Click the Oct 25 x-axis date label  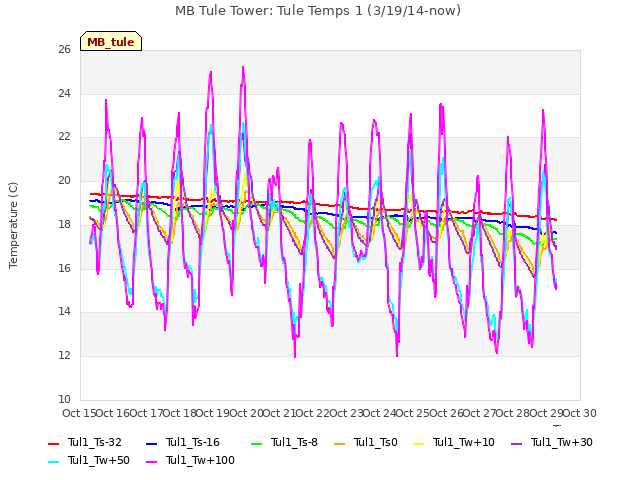(413, 413)
